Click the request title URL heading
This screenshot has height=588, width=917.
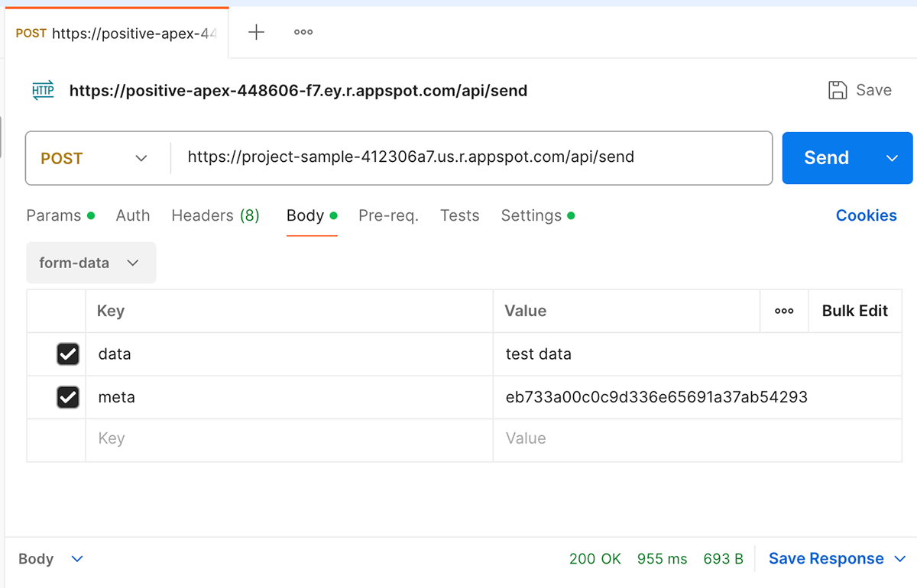298,91
